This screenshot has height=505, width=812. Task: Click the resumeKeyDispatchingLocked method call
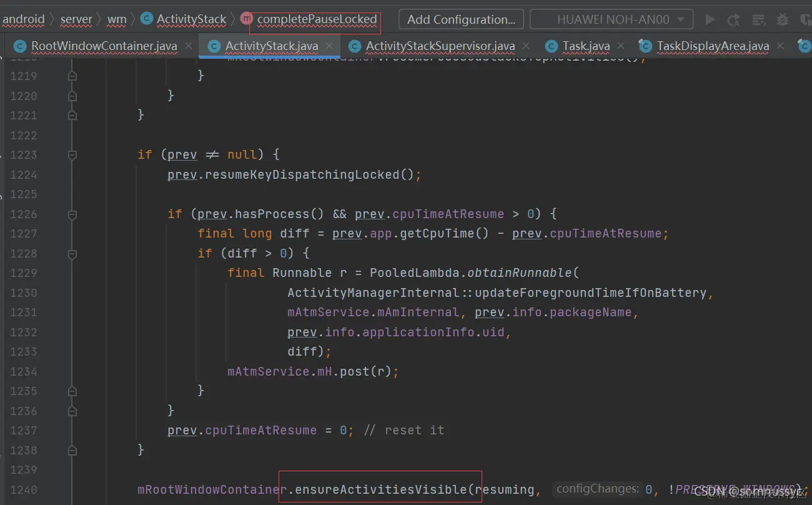pos(302,174)
